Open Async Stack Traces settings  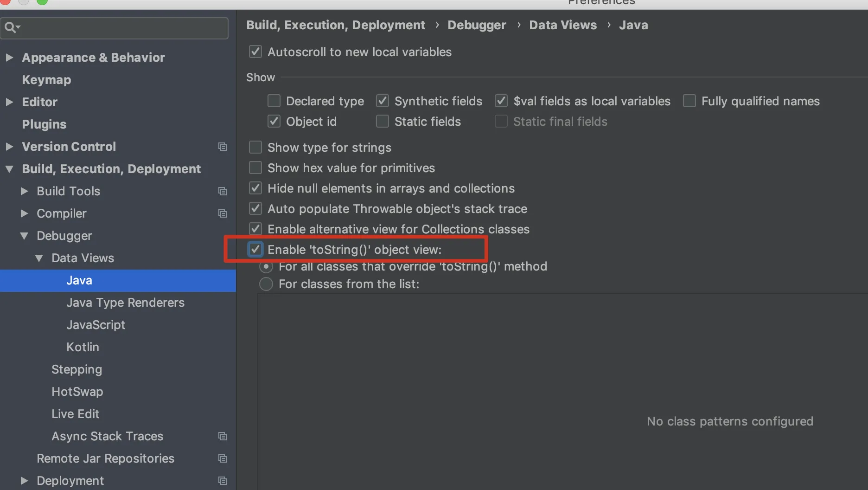tap(107, 436)
